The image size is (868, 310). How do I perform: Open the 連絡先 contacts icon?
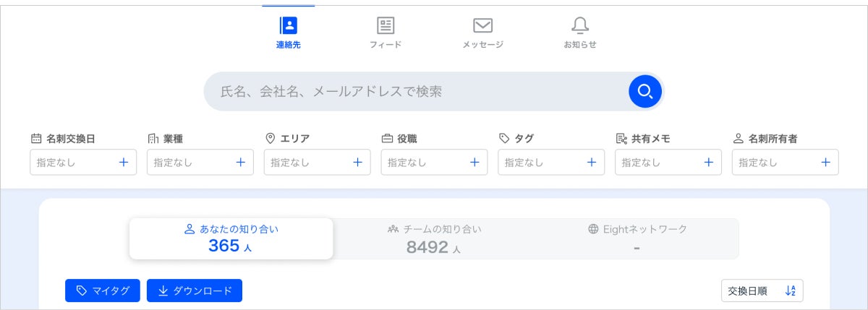pos(288,27)
